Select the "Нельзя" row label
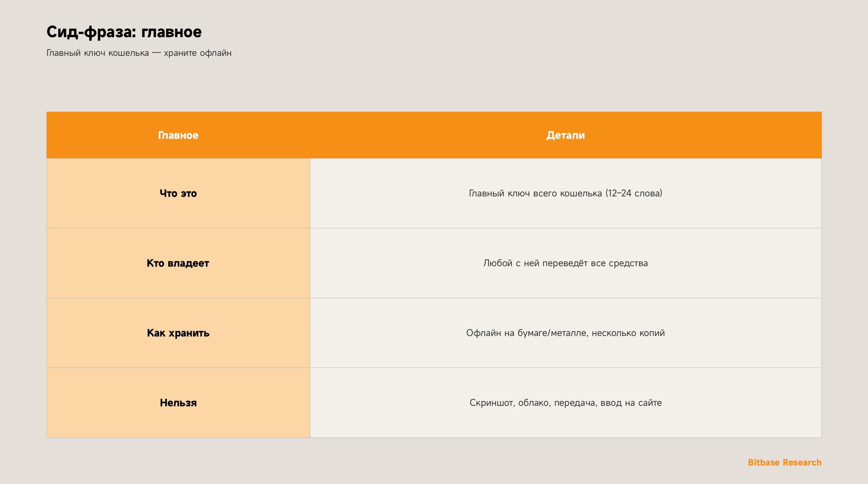868x484 pixels. tap(178, 403)
